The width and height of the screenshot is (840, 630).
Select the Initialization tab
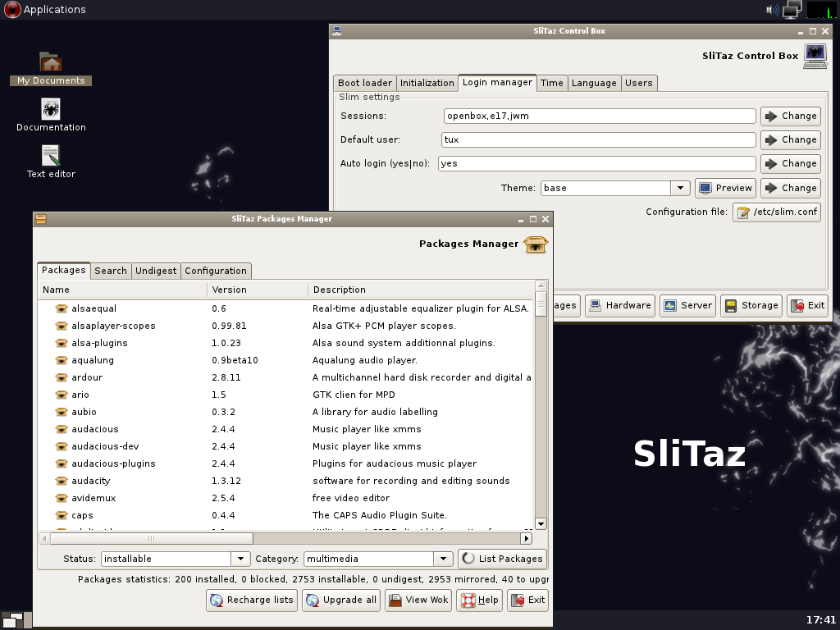[427, 83]
